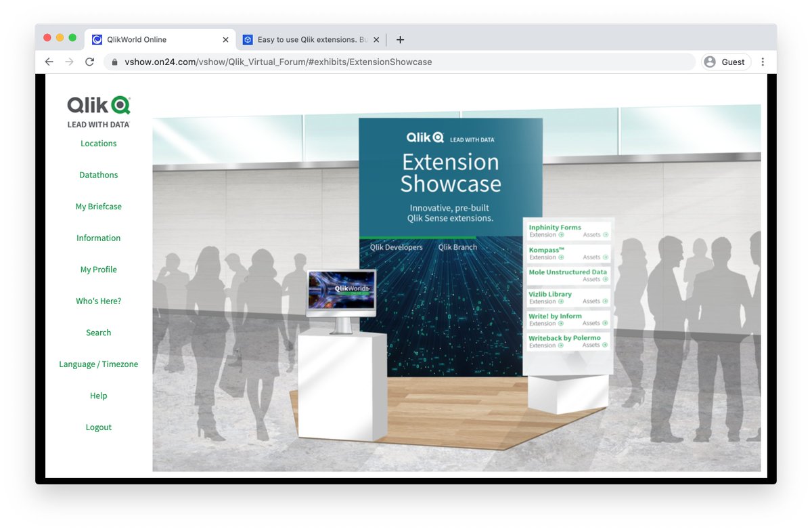Open Language / Timezone settings
812x531 pixels.
[x=98, y=364]
